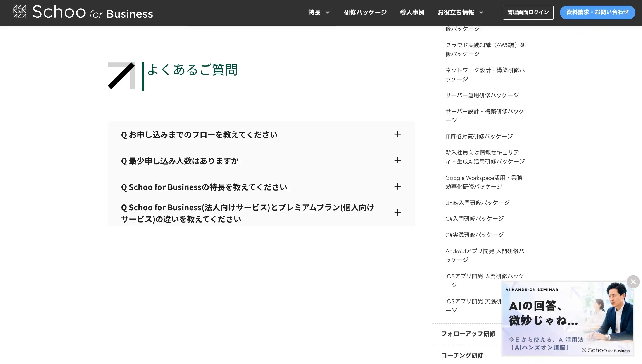
Task: Open サーバー設計・構築研修パッケージ link
Action: (485, 115)
